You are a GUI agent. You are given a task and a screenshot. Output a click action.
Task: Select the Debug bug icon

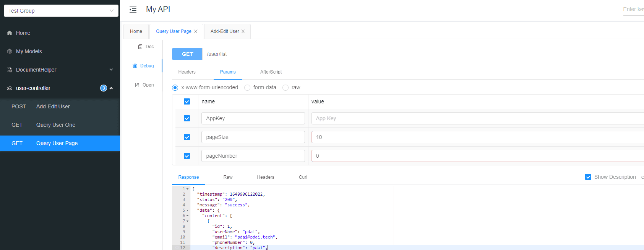click(135, 66)
